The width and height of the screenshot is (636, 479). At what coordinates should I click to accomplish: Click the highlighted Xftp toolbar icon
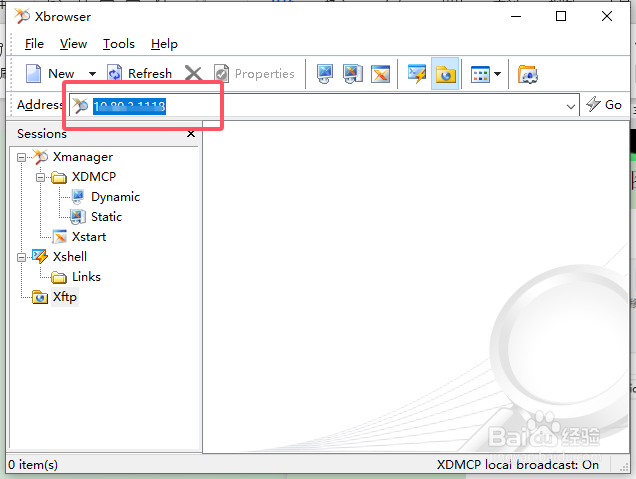point(445,74)
